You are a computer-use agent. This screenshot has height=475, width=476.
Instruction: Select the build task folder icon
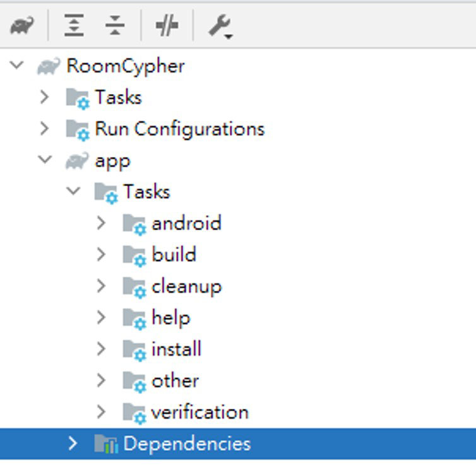pyautogui.click(x=134, y=255)
